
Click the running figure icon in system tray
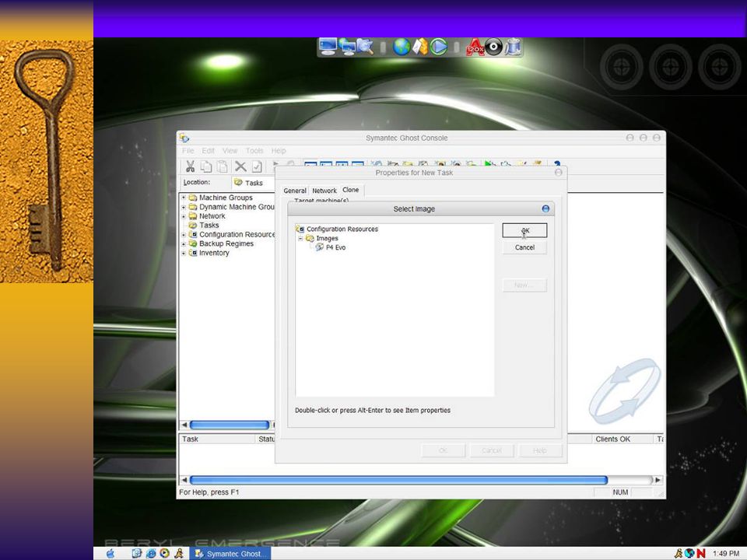coord(679,553)
